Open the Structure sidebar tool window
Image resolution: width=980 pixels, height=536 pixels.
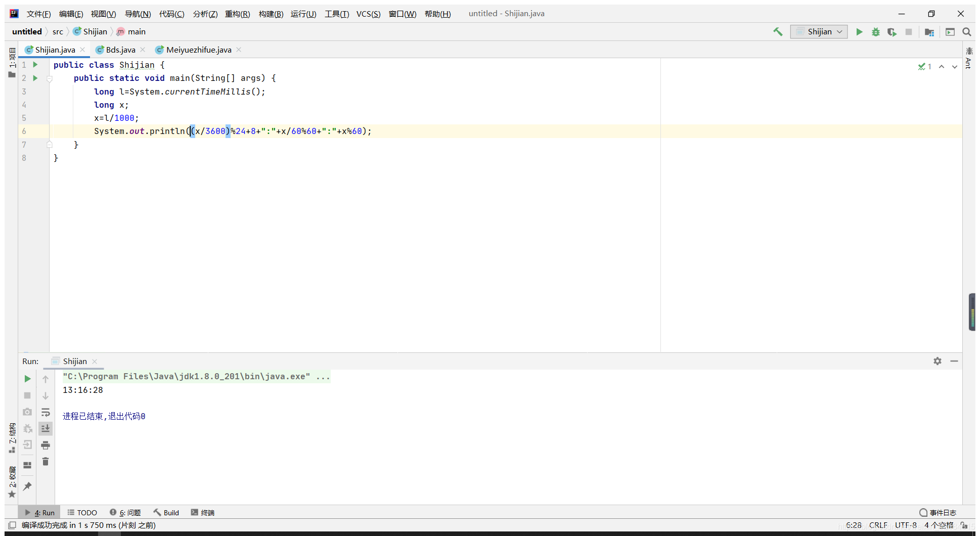(x=12, y=438)
